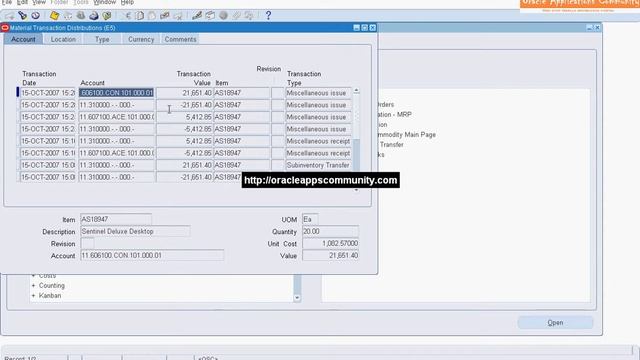Click the -5,412.85 value in the Miscellaneous receipt row
The image size is (640, 360).
(x=185, y=153)
